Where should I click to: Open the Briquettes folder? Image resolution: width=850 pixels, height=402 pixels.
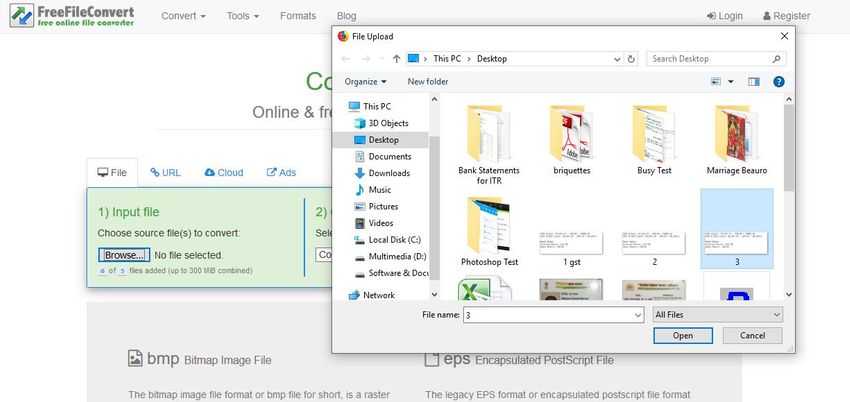click(572, 140)
